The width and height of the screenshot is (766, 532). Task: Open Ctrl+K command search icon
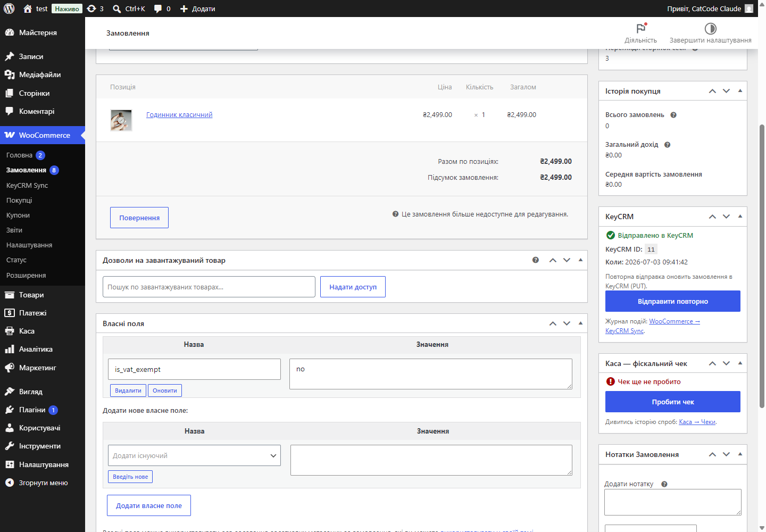pos(117,9)
